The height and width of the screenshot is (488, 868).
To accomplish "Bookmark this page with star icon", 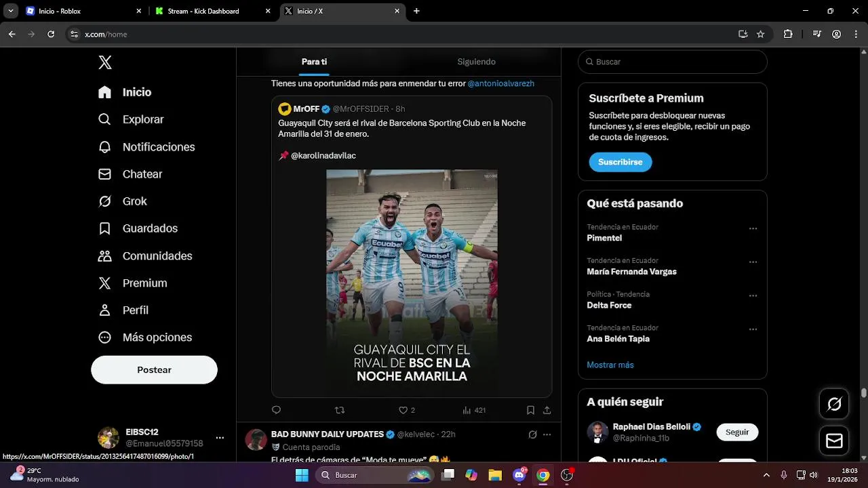I will coord(761,34).
